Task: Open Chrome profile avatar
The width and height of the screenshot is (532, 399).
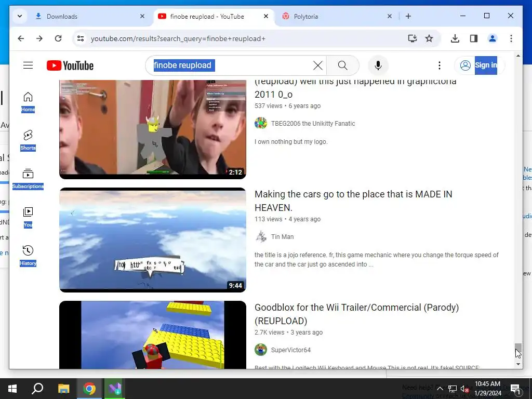Action: [493, 38]
